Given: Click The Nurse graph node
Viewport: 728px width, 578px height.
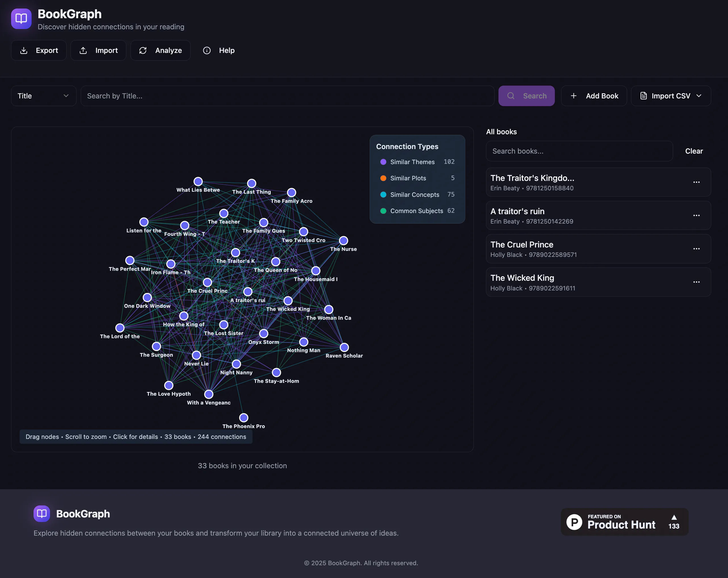Looking at the screenshot, I should 344,241.
